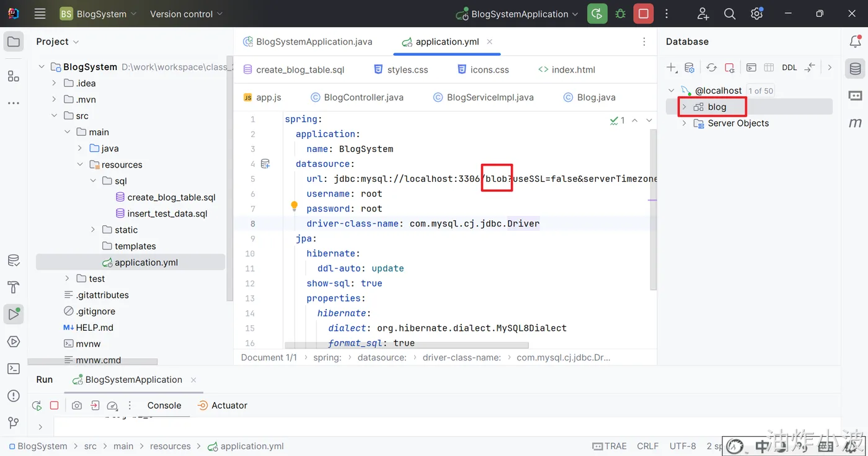Image resolution: width=868 pixels, height=456 pixels.
Task: Start debugging with the bug icon
Action: [621, 14]
